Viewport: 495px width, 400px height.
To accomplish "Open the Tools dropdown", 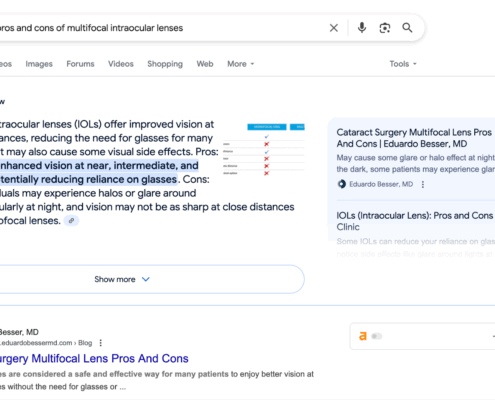I will pos(403,64).
